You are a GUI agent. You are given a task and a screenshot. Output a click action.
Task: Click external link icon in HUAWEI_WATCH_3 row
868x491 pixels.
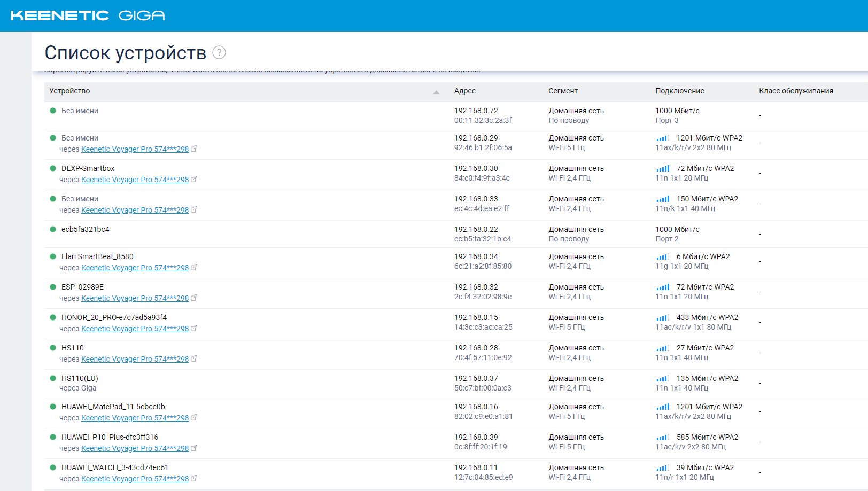[x=194, y=479]
